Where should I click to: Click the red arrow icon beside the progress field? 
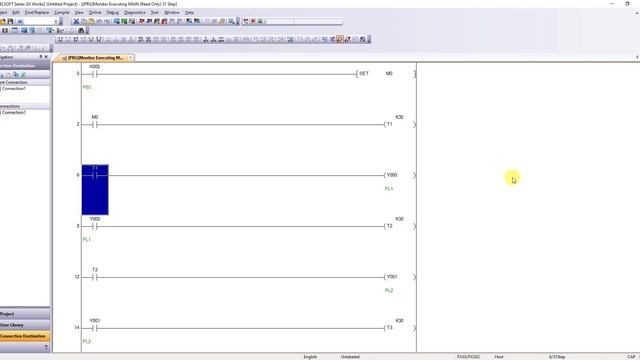(253, 21)
